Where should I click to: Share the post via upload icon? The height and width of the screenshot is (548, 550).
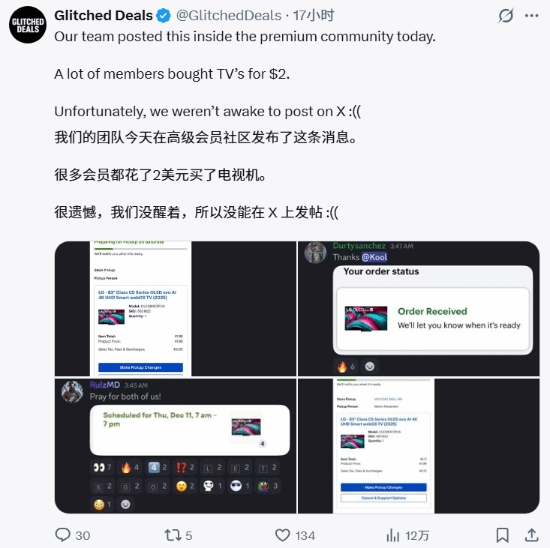click(531, 535)
